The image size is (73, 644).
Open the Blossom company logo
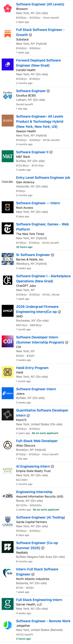click(x=8, y=8)
